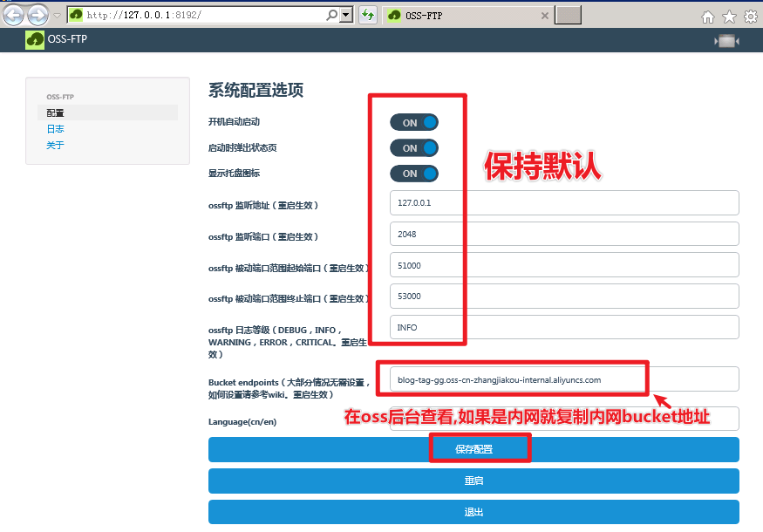Click the 保存配置 button
This screenshot has width=763, height=532.
[x=473, y=449]
